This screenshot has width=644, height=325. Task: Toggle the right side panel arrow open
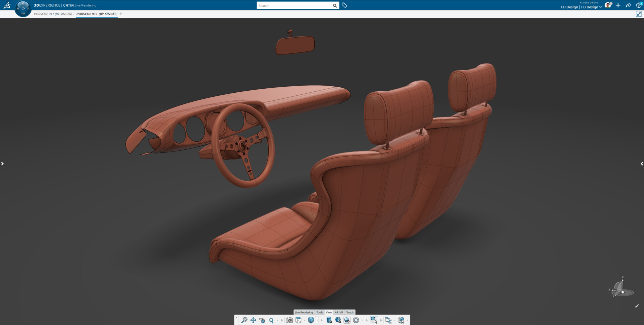click(642, 164)
